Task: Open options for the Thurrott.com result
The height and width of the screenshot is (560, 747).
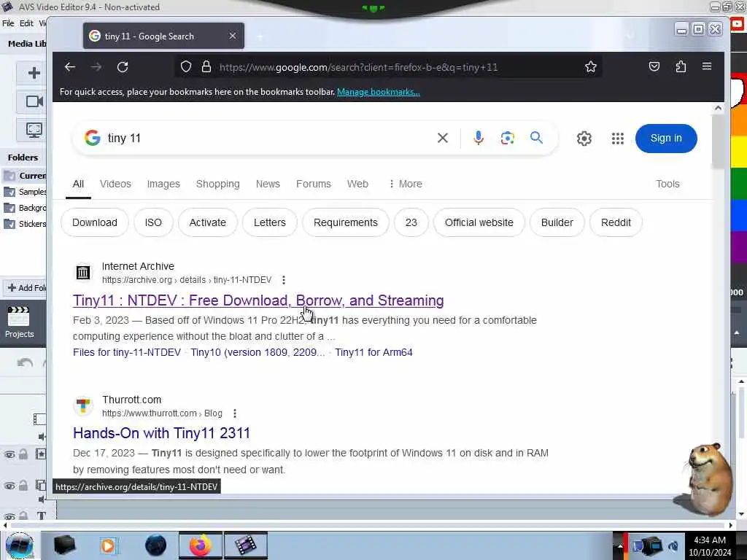Action: click(234, 413)
